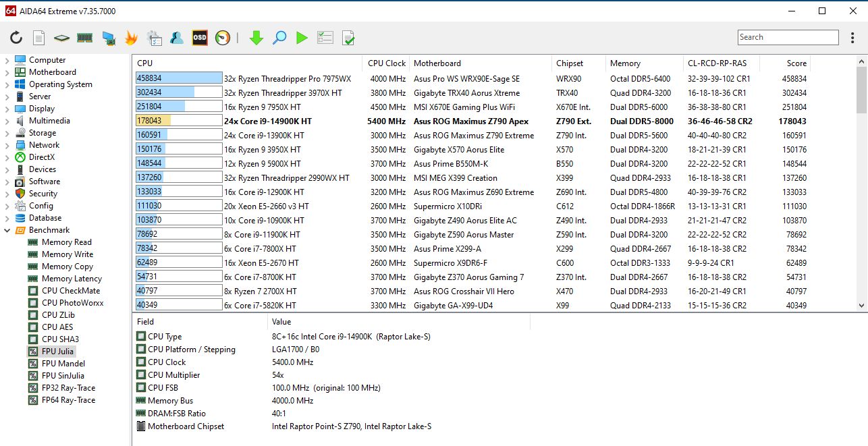The width and height of the screenshot is (868, 446).
Task: Click the DRAM:FSB Ratio field row
Action: [331, 414]
